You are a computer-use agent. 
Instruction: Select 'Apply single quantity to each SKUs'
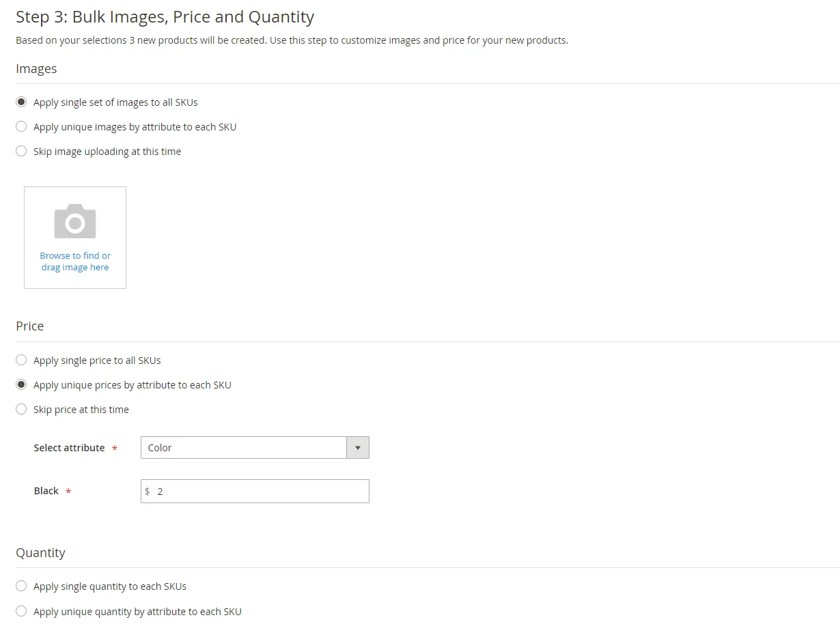(21, 586)
